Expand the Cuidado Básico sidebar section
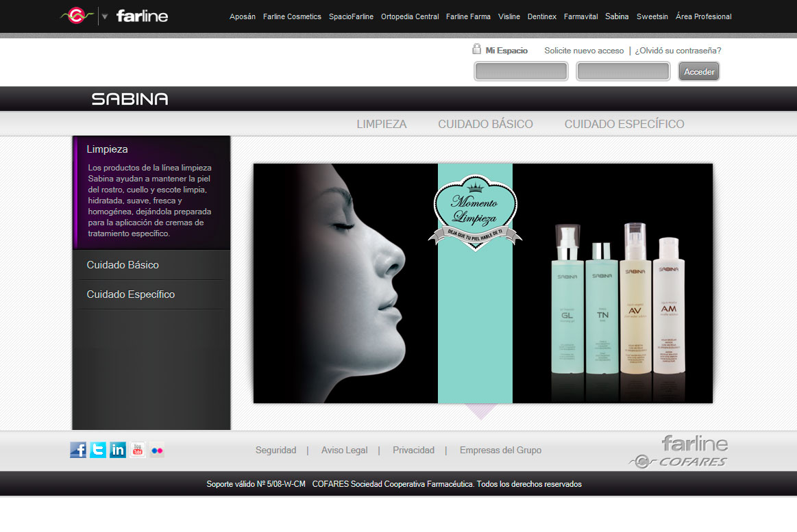Viewport: 797px width, 532px height. (x=124, y=264)
